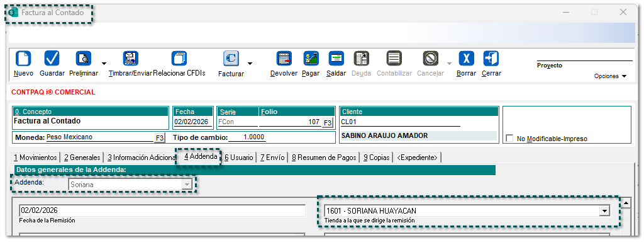Click the Tipo de cambio field 1.0000
644x252 pixels.
[247, 137]
